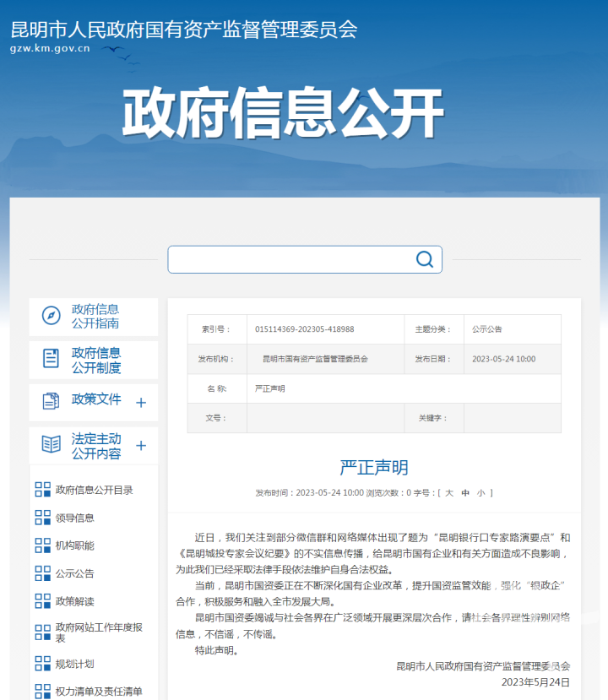Click the compass icon beside 政府信息公开指南
Image resolution: width=608 pixels, height=700 pixels.
coord(52,316)
